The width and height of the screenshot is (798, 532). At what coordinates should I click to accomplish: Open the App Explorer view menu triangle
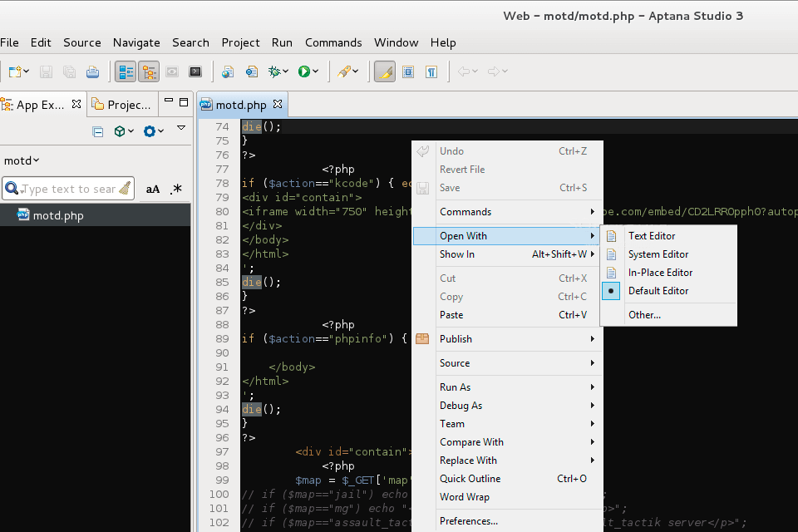pyautogui.click(x=181, y=128)
